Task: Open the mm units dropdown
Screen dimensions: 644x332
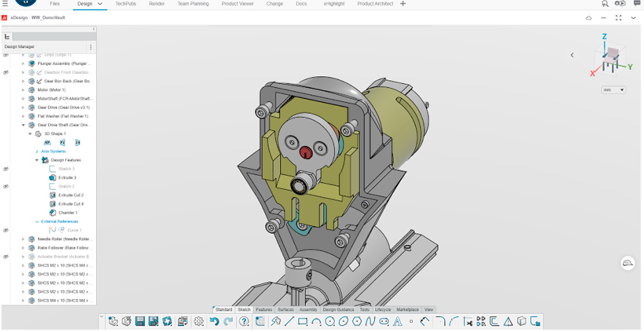Action: coord(613,90)
